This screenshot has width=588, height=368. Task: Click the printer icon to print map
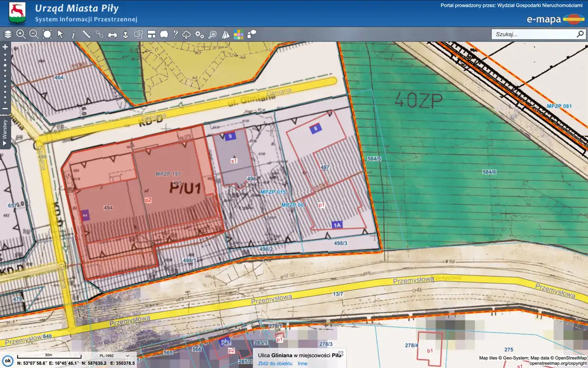pyautogui.click(x=112, y=34)
